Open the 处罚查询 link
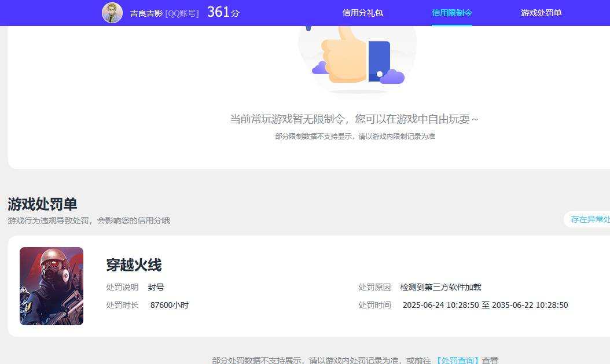Image resolution: width=610 pixels, height=364 pixels. coord(457,360)
